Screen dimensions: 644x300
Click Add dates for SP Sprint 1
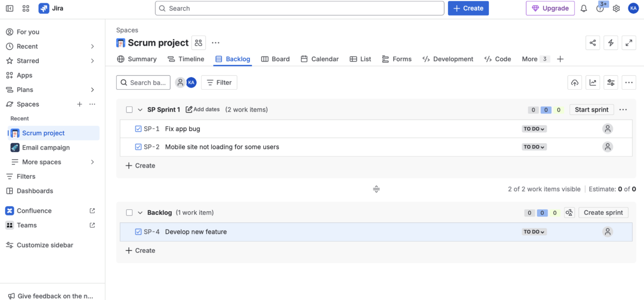coord(202,109)
